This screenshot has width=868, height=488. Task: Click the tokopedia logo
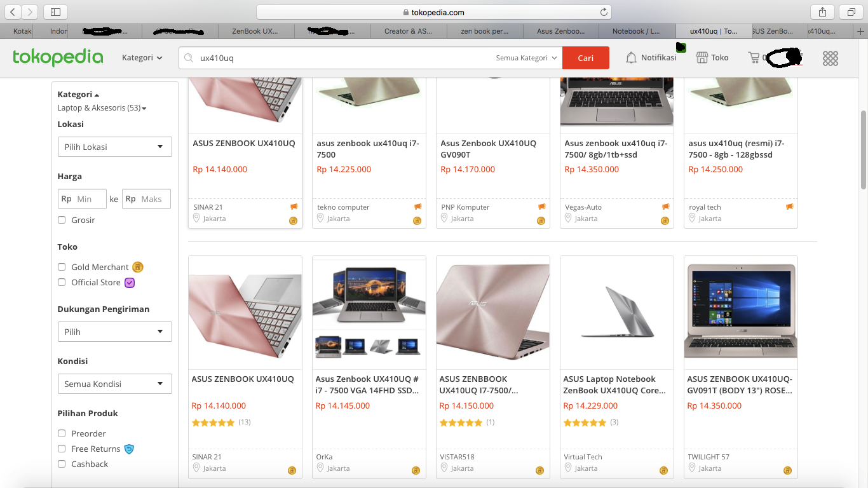point(58,57)
